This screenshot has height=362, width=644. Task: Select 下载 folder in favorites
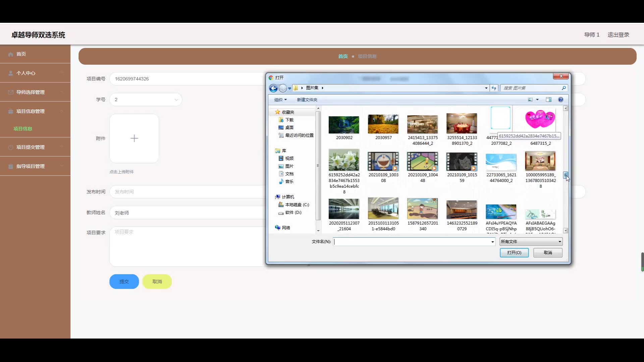click(289, 120)
